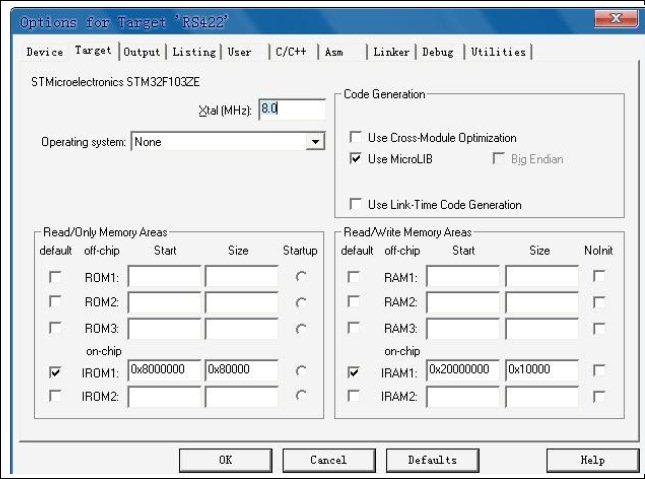Select ROM3 Startup radio button
This screenshot has height=479, width=645.
[301, 329]
